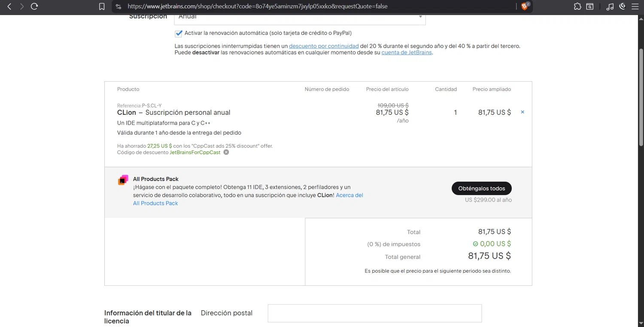Remove discount code JetBrainsForCppCast
644x327 pixels.
[x=226, y=152]
